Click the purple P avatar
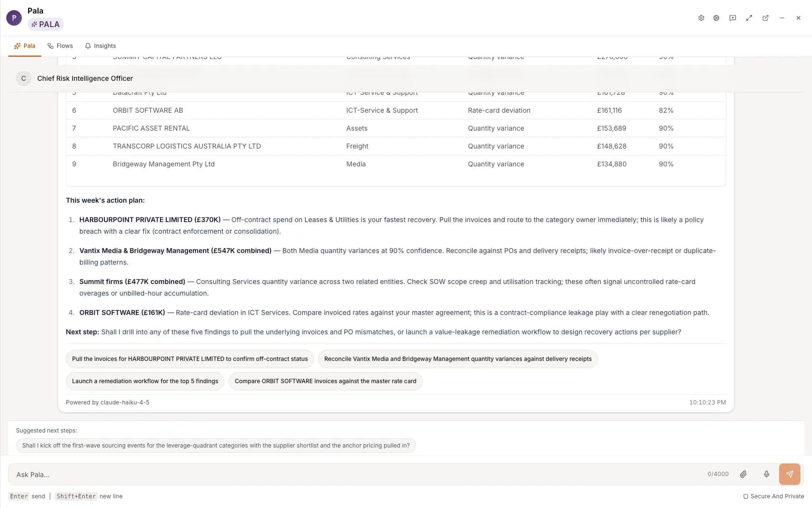Screen dimensions: 812x508 (14, 18)
